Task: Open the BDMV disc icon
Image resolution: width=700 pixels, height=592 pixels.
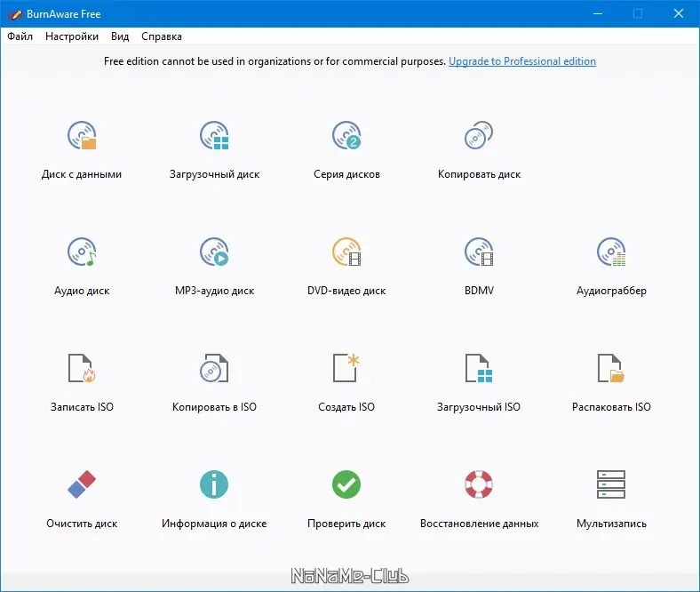Action: (x=479, y=252)
